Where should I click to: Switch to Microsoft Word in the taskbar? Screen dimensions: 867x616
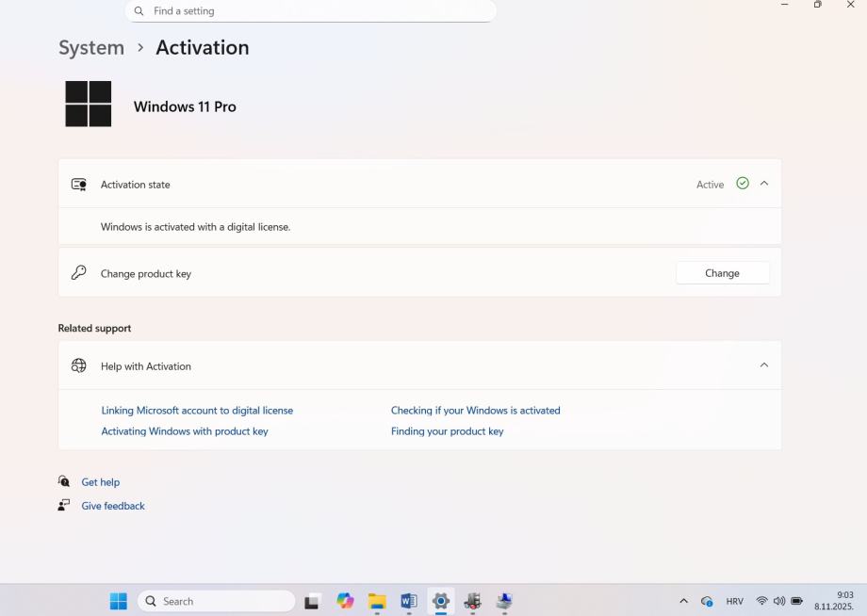pyautogui.click(x=409, y=601)
